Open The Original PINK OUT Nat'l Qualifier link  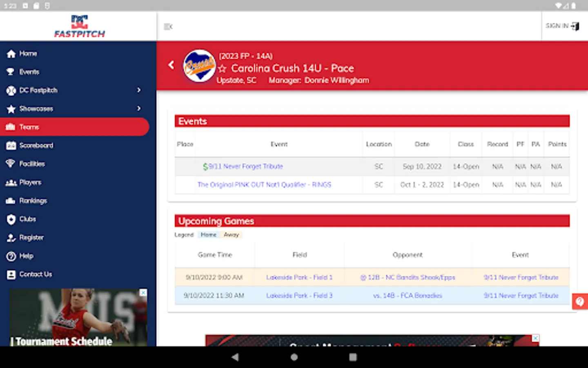click(264, 185)
